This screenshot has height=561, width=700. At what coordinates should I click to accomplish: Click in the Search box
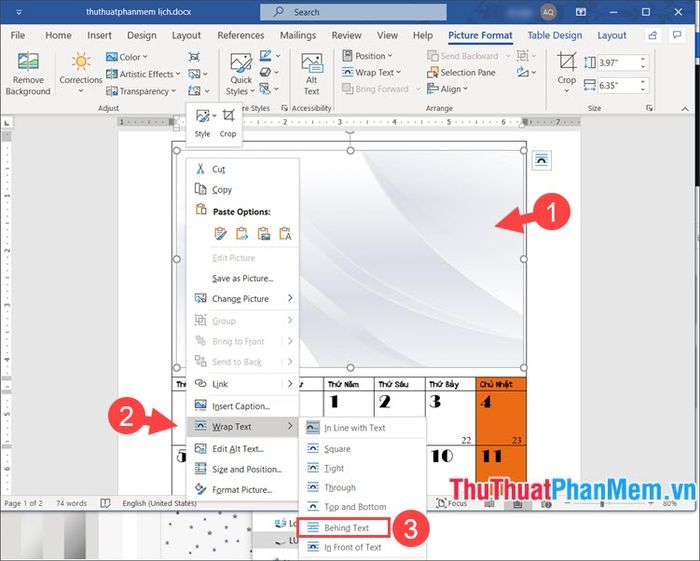click(353, 12)
